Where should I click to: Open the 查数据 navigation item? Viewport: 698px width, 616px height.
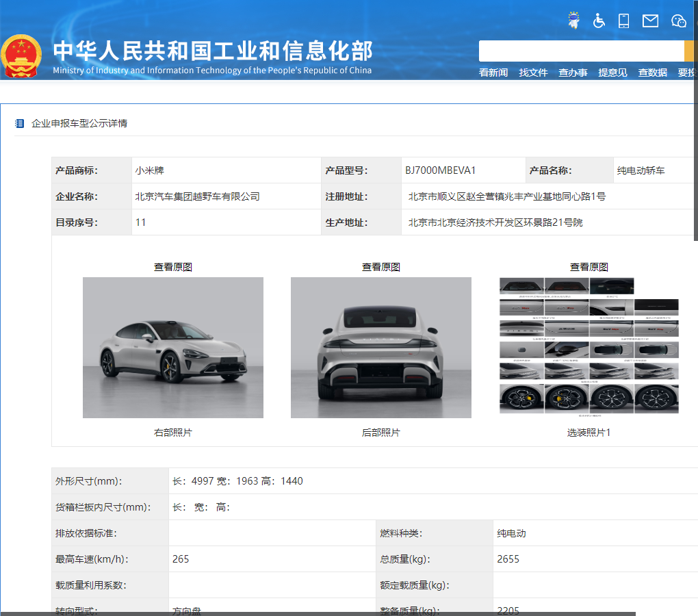point(653,73)
